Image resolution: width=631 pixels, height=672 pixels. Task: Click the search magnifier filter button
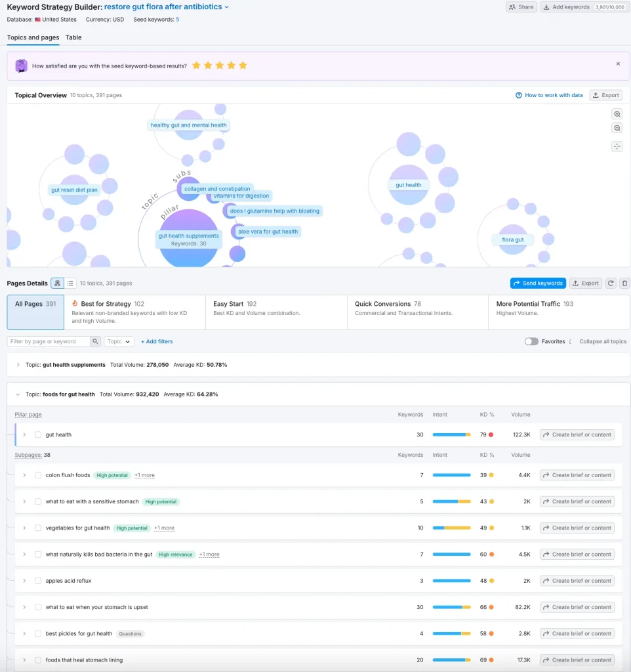pyautogui.click(x=96, y=341)
